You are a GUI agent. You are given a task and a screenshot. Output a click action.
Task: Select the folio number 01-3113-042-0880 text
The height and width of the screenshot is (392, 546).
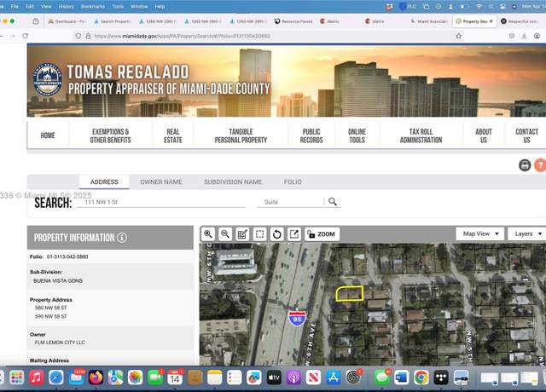(67, 257)
